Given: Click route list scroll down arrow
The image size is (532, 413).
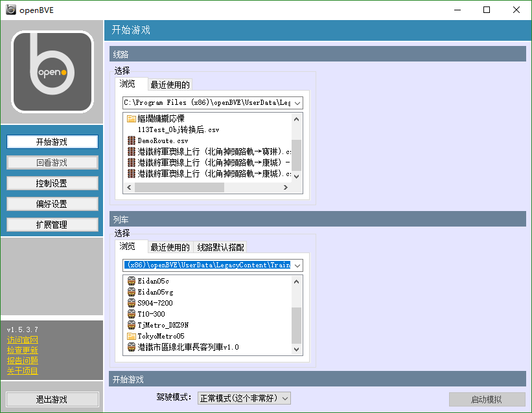Looking at the screenshot, I should click(x=297, y=176).
